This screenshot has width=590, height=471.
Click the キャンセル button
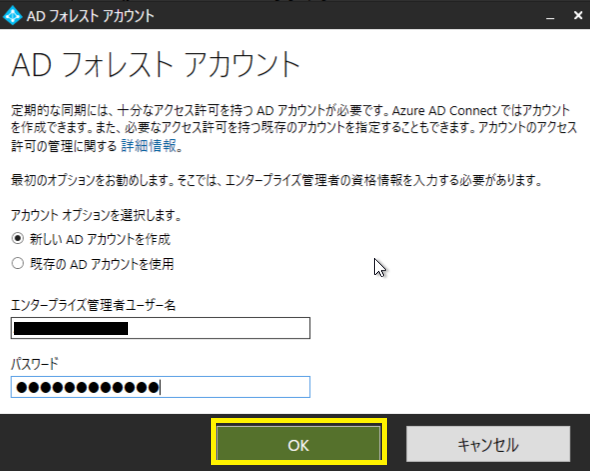[x=488, y=444]
